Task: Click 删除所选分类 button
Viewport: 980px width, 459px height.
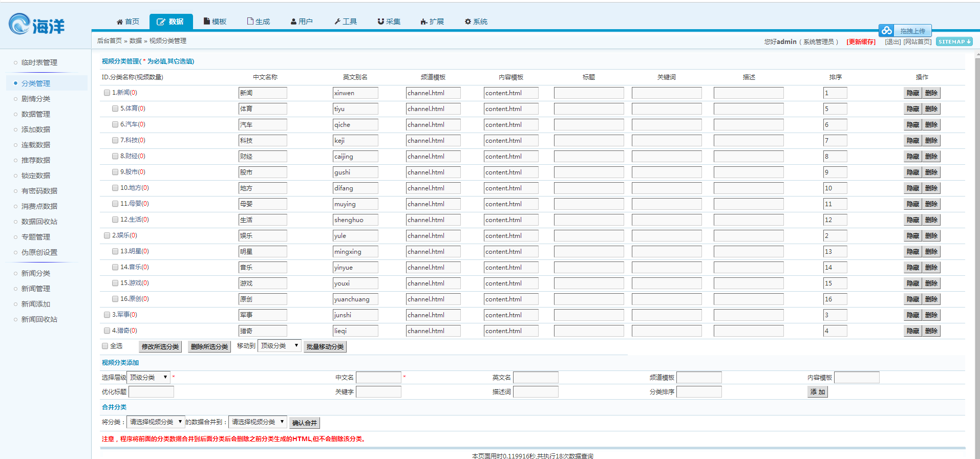Action: (209, 346)
